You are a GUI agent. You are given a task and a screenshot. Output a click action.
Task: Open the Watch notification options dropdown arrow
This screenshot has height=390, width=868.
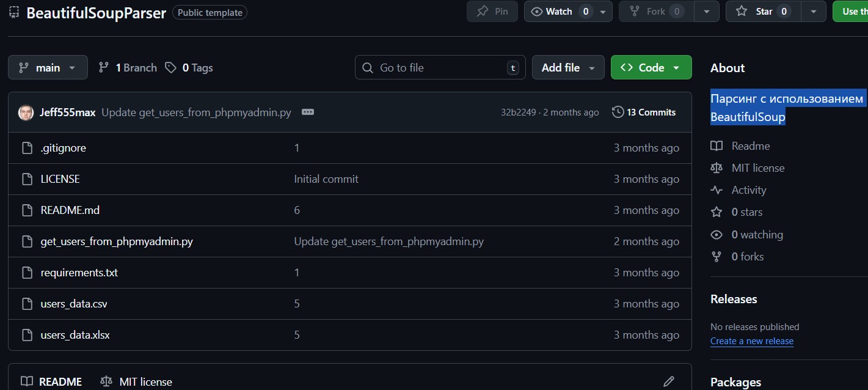[x=603, y=12]
